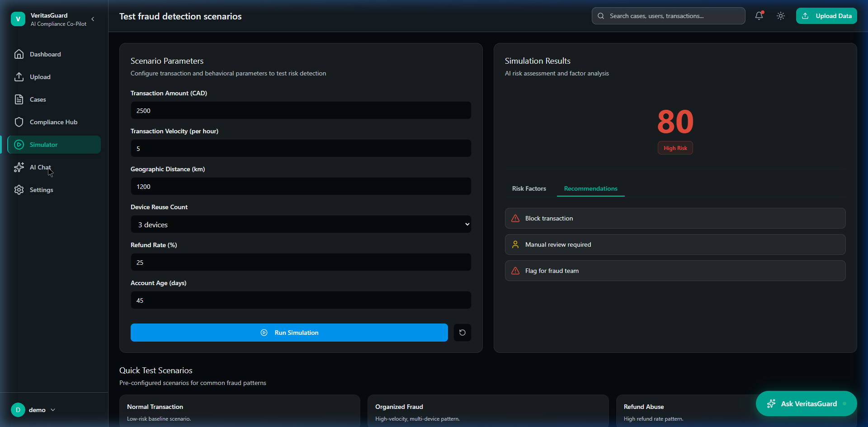Click the reset simulation icon button
This screenshot has width=868, height=427.
coord(462,333)
